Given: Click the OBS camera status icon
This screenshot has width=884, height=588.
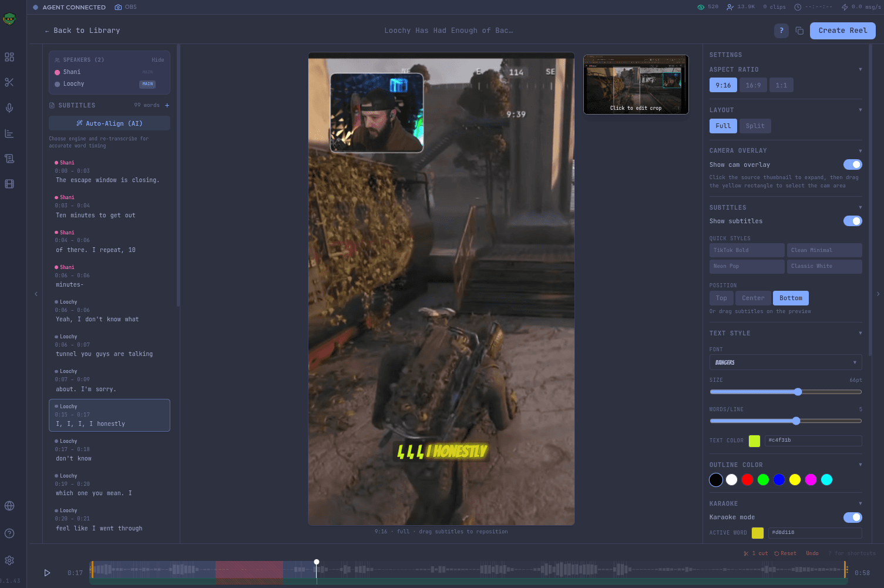Looking at the screenshot, I should pos(118,7).
